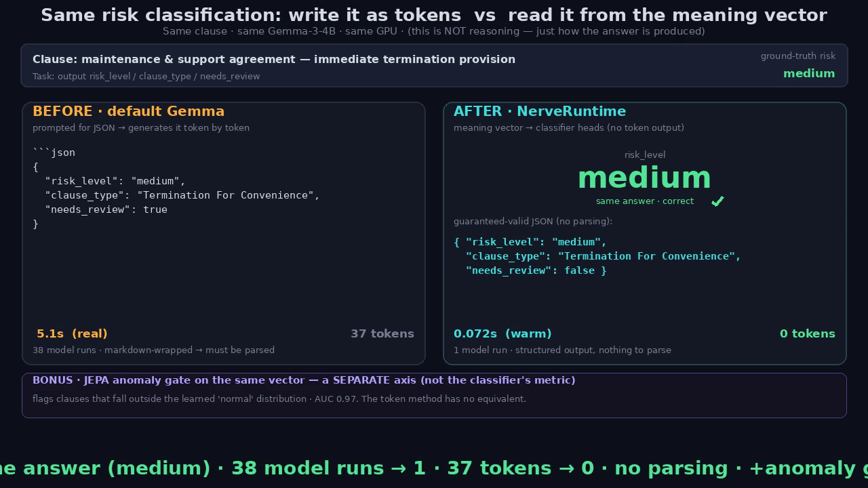The height and width of the screenshot is (488, 868).
Task: Select the 'Same clause · same Gemma-3-4B' subtitle
Action: click(x=434, y=31)
